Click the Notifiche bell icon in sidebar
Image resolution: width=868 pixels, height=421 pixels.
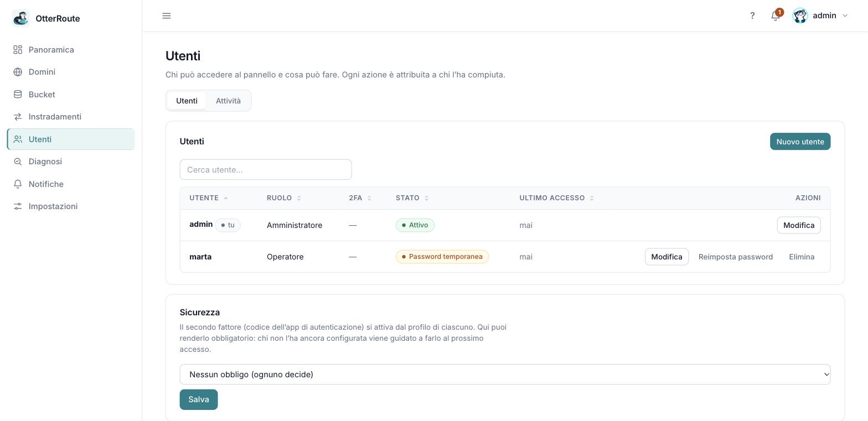18,184
